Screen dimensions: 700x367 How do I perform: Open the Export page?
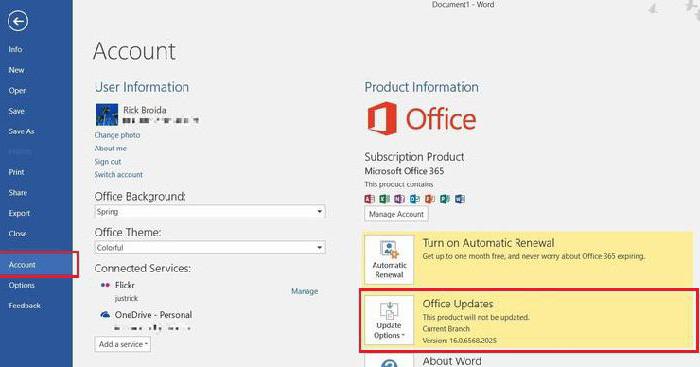(19, 213)
